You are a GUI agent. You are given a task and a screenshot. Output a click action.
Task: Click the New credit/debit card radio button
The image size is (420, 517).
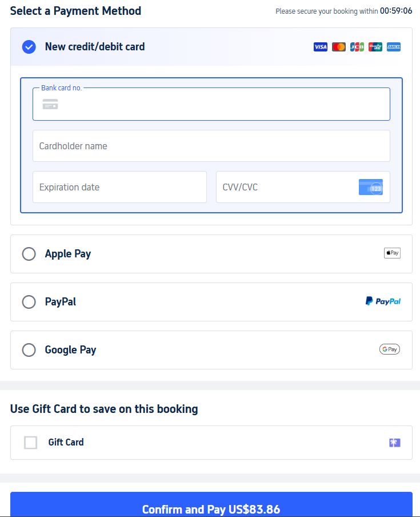pos(29,47)
